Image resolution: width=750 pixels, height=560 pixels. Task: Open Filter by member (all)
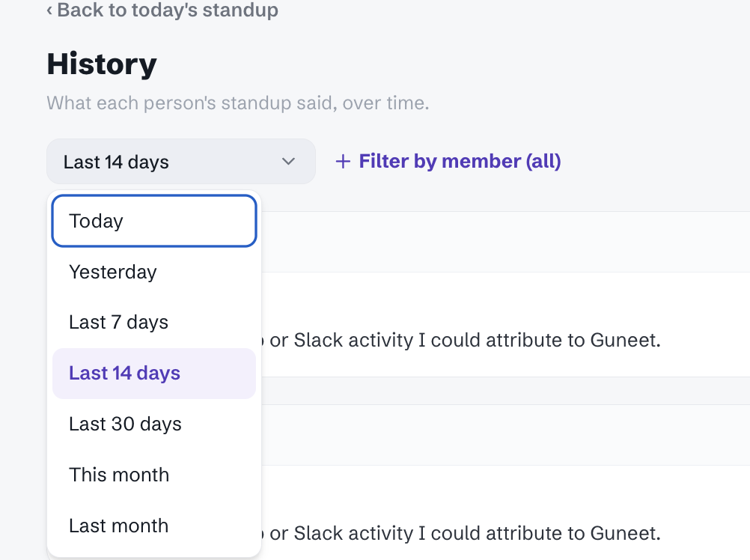[448, 162]
